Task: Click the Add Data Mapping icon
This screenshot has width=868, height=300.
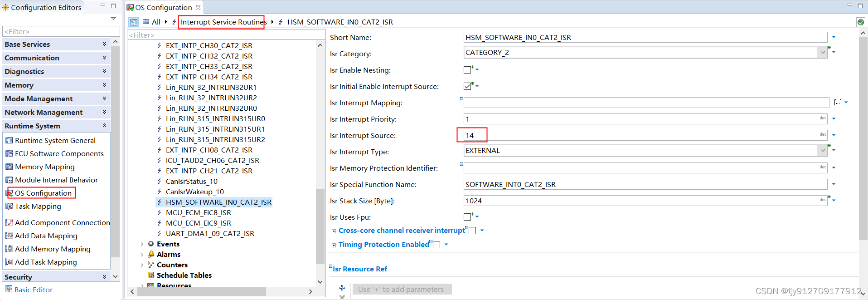Action: pyautogui.click(x=9, y=236)
